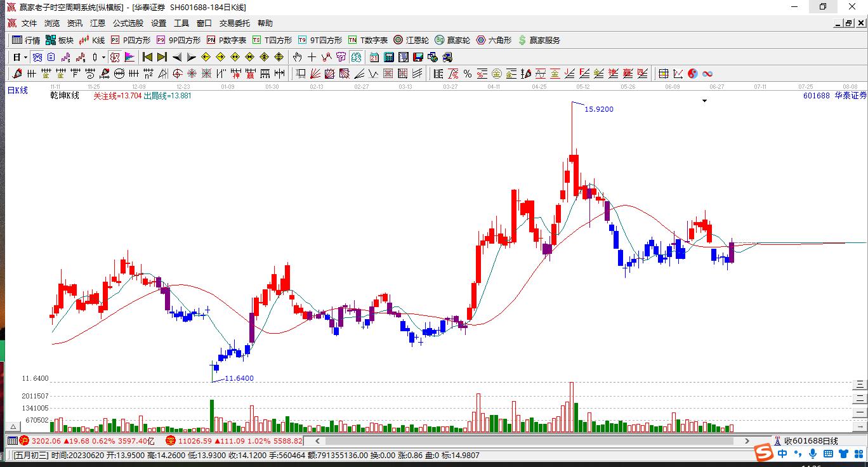Open the 帮助 menu
This screenshot has height=467, width=868.
coord(265,23)
